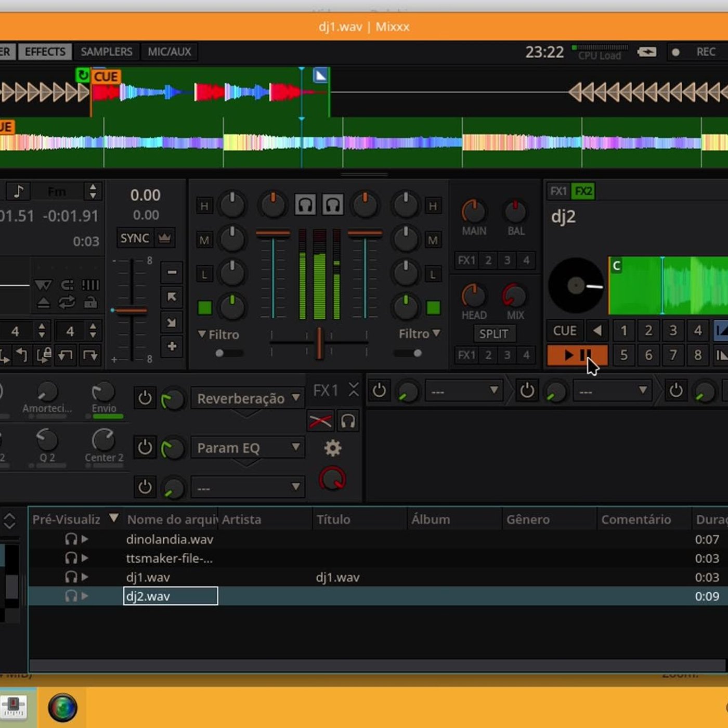Toggle power for Param EQ effect
This screenshot has width=728, height=728.
coord(145,447)
